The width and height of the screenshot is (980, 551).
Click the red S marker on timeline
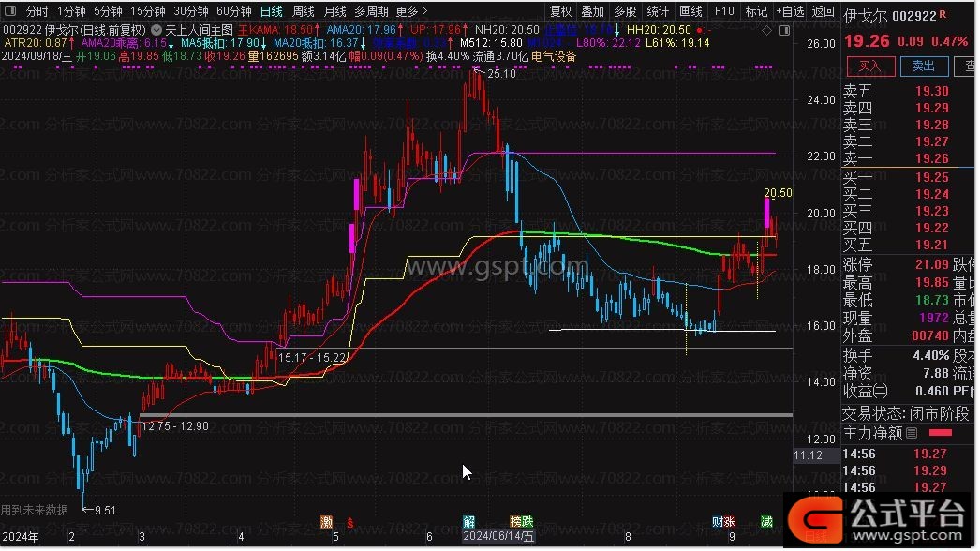coord(350,523)
